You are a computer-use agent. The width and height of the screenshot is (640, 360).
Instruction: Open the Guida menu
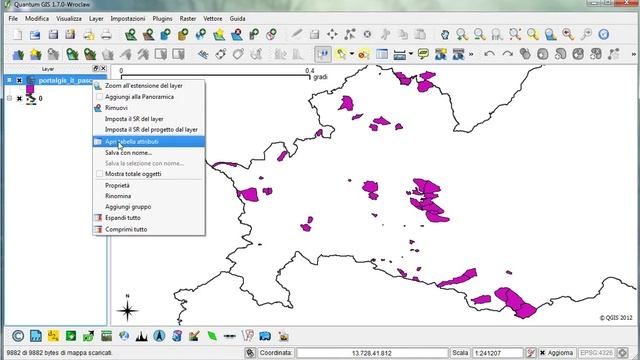coord(237,18)
